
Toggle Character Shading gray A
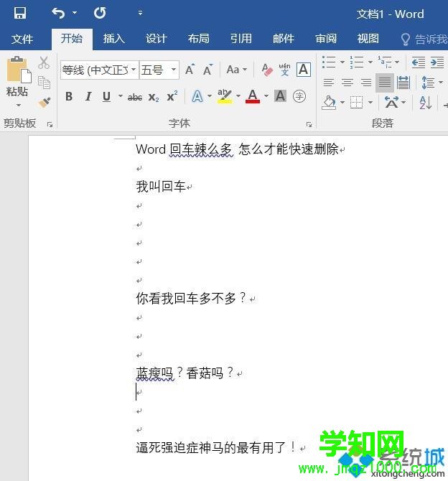click(x=281, y=96)
